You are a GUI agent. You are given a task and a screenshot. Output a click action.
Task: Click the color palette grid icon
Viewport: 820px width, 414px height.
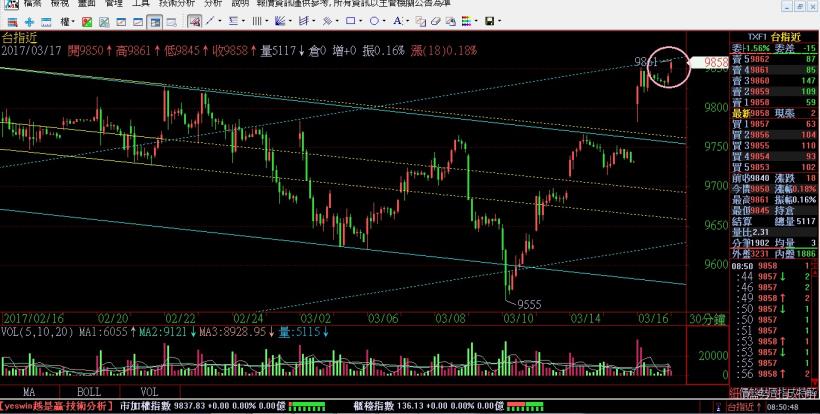[x=466, y=21]
